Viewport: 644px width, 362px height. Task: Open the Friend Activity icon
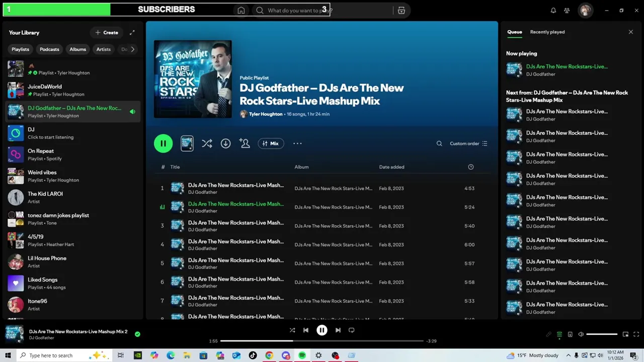click(x=567, y=11)
